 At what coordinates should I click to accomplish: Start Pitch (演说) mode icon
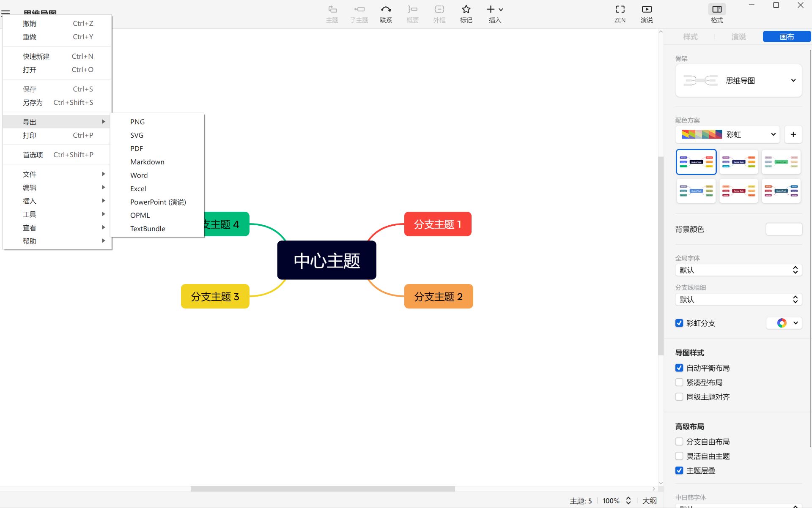click(x=646, y=10)
